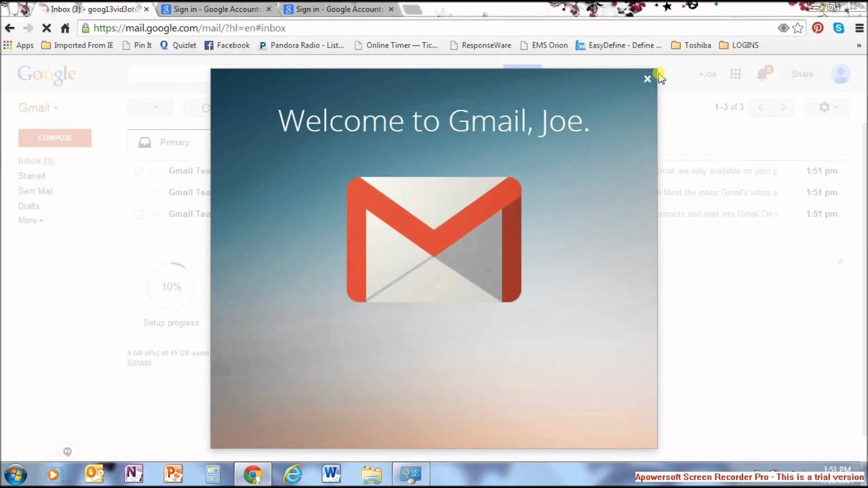Open the Pandora Radio bookmark
This screenshot has width=868, height=488.
tap(301, 45)
